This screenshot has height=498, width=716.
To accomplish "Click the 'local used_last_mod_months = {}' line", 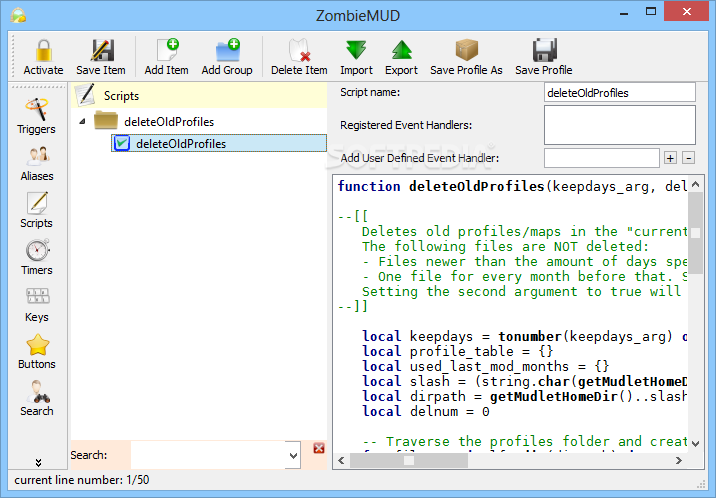I will pos(486,366).
